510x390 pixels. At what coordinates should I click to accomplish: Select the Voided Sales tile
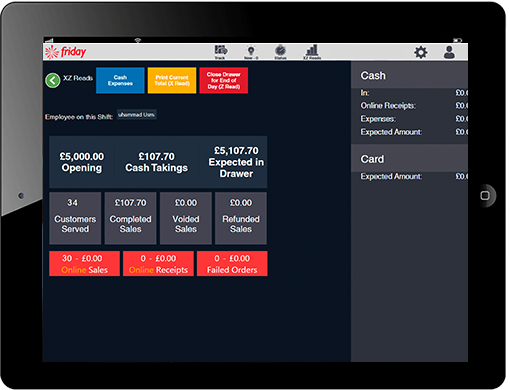(186, 218)
